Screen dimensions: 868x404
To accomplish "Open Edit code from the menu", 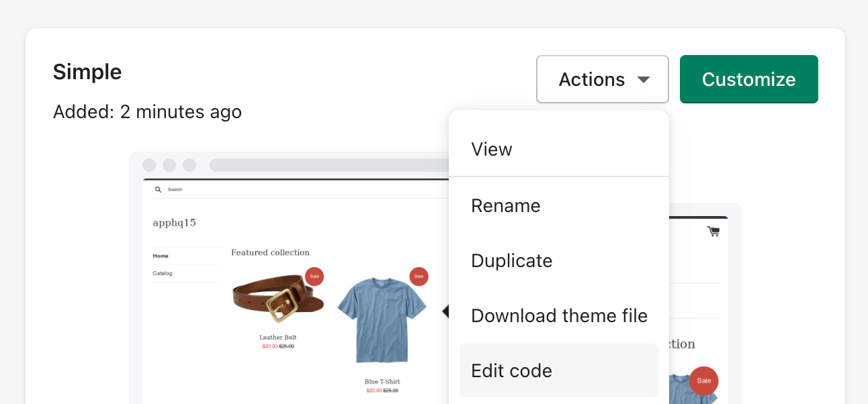I will 512,370.
